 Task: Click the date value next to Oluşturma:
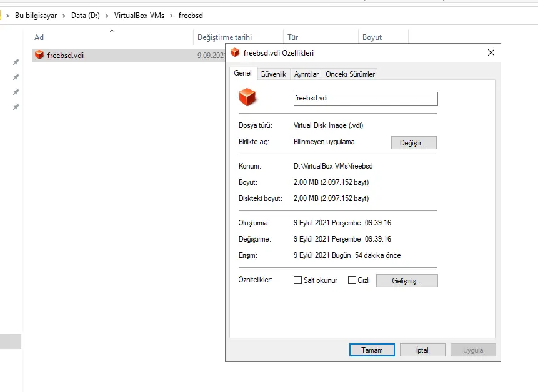[342, 223]
